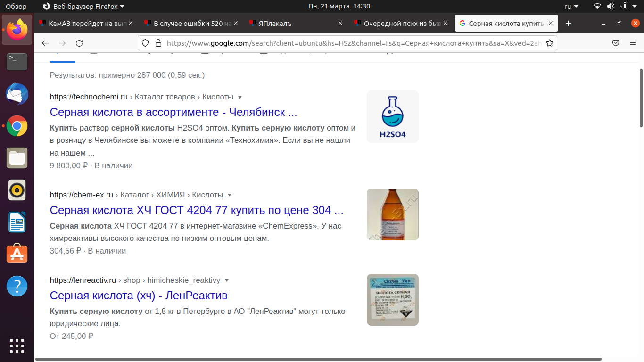Switch to Очередной псих tab
644x362 pixels.
coord(401,23)
